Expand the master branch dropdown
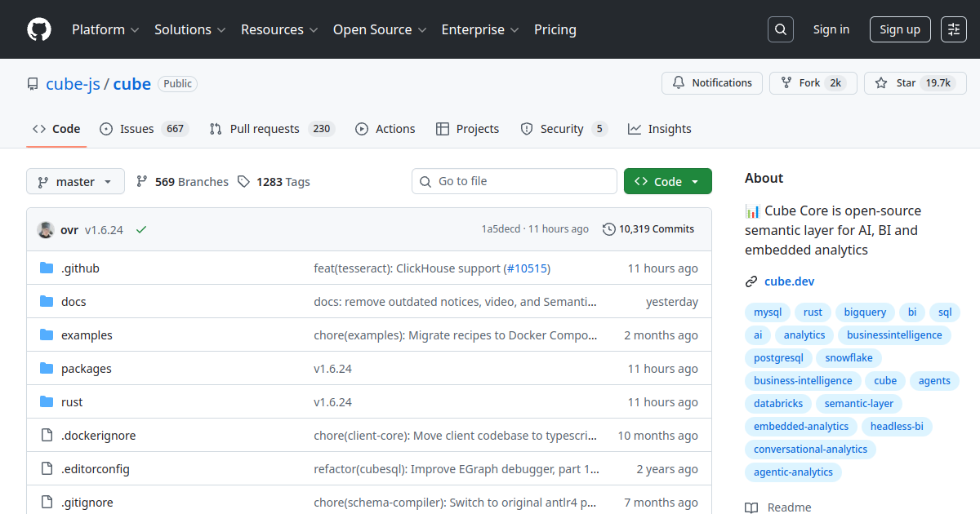This screenshot has height=514, width=980. pos(75,182)
